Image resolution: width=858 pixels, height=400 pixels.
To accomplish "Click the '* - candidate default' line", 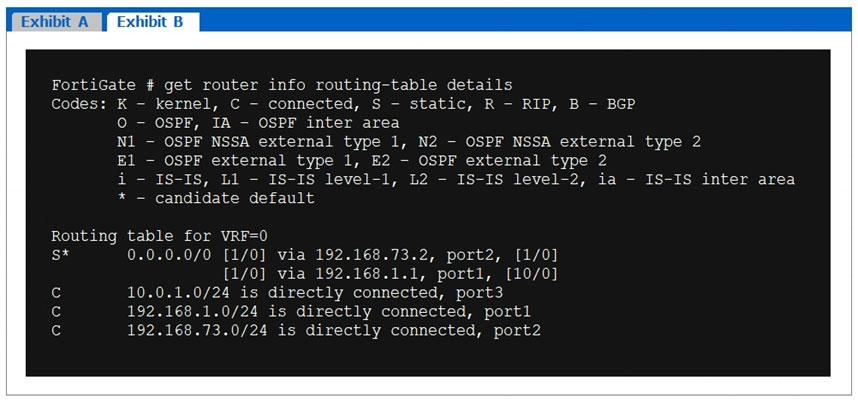I will tap(215, 198).
